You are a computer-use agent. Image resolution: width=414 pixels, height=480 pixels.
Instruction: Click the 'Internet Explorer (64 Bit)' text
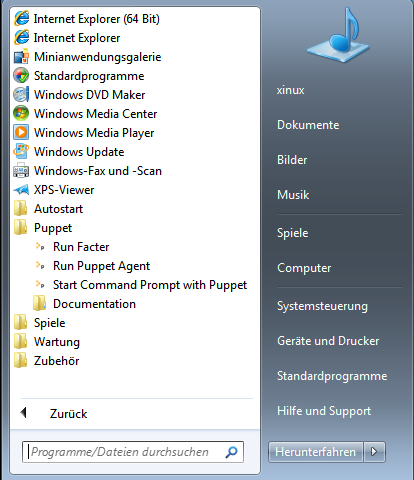point(96,19)
